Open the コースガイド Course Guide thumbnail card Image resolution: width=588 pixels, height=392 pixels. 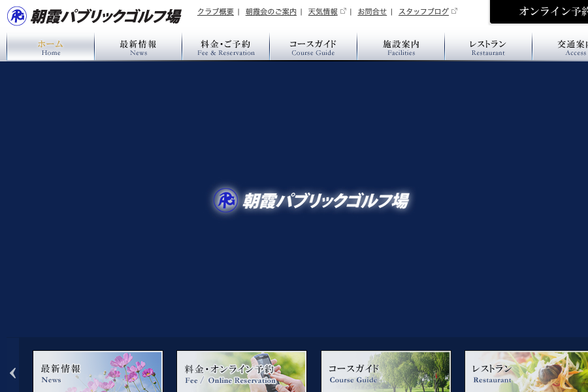tap(386, 371)
